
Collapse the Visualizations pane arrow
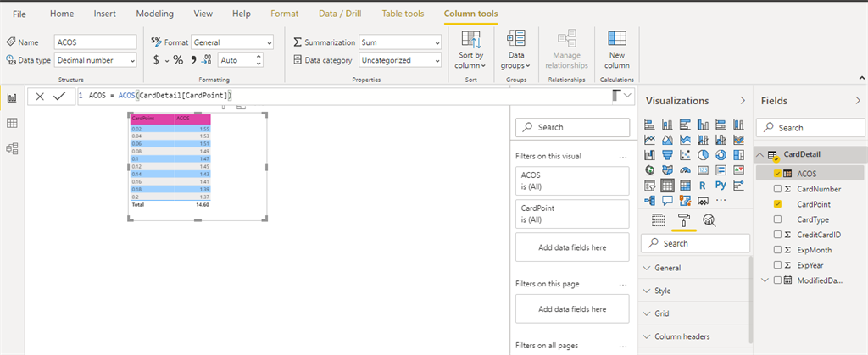tap(743, 101)
